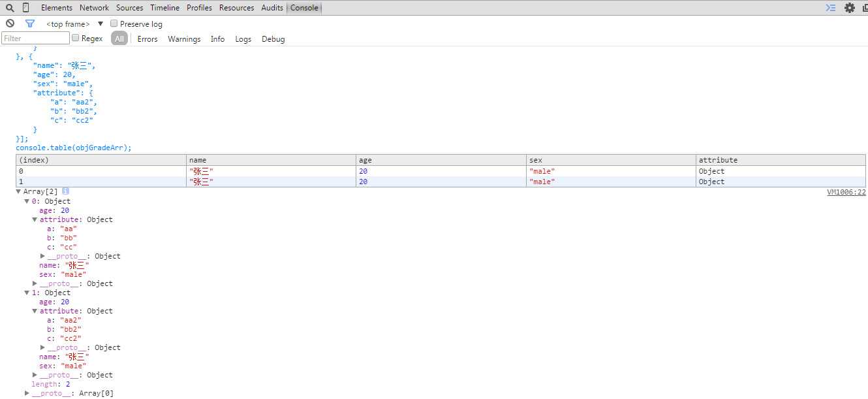Sort table by sex column header

[x=612, y=160]
